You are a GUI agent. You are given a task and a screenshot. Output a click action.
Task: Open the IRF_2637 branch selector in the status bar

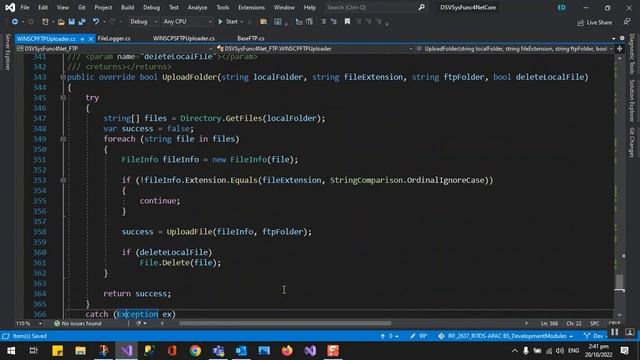[x=505, y=336]
